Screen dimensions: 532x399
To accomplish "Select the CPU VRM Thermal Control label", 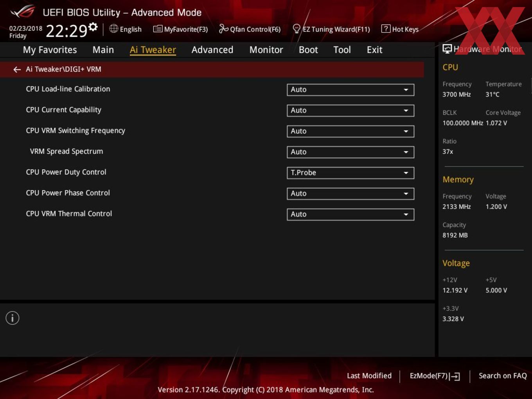I will (x=69, y=214).
